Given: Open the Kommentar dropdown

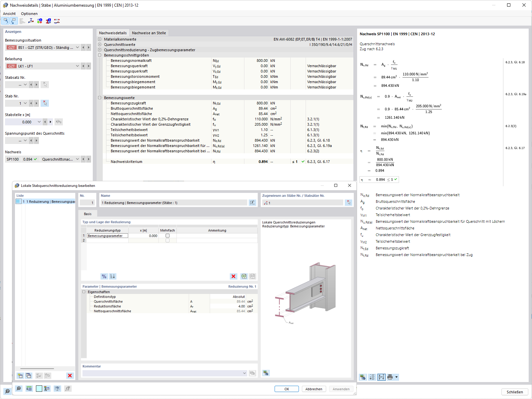Looking at the screenshot, I should [x=244, y=373].
